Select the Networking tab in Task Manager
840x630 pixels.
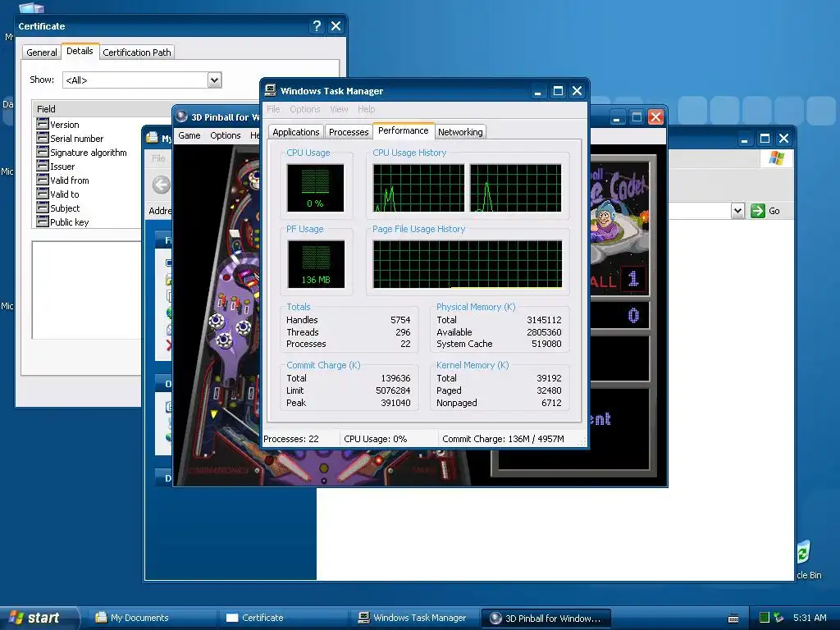[x=460, y=132]
